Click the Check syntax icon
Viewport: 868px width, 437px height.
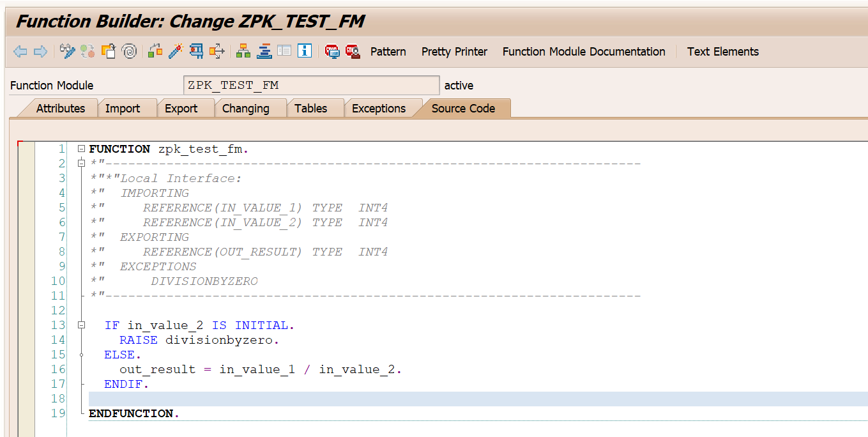click(x=154, y=52)
